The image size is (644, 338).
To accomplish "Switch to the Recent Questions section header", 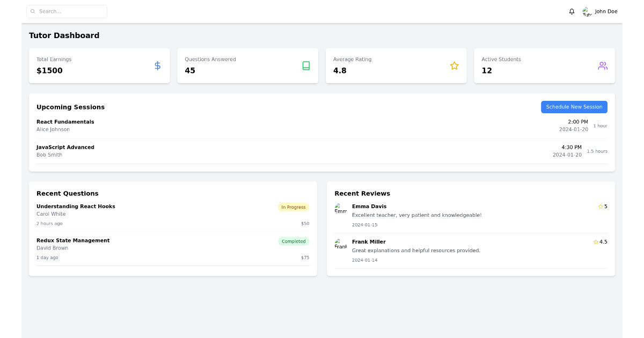I will point(67,193).
